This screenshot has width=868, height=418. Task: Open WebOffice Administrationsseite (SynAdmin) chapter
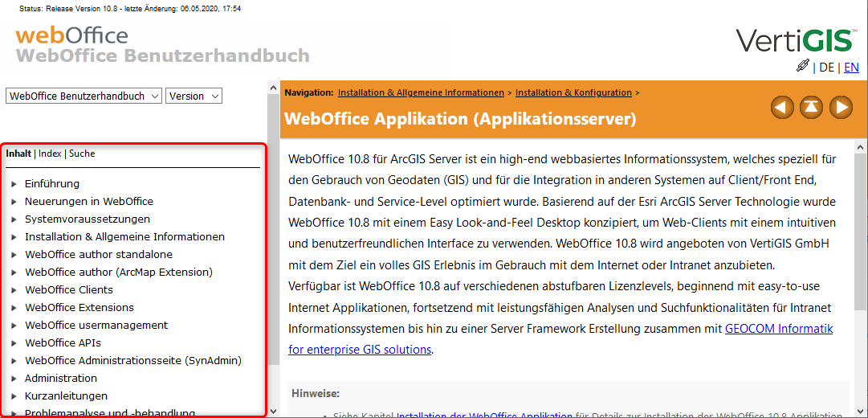pyautogui.click(x=133, y=360)
